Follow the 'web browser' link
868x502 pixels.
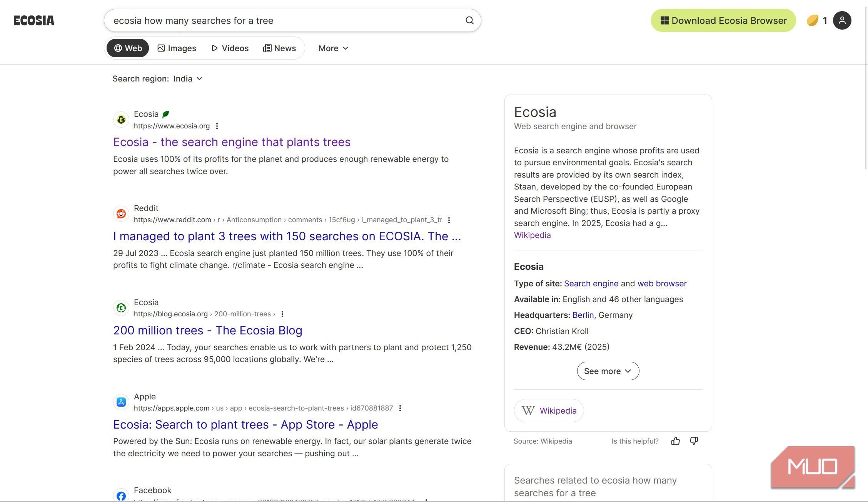[662, 284]
